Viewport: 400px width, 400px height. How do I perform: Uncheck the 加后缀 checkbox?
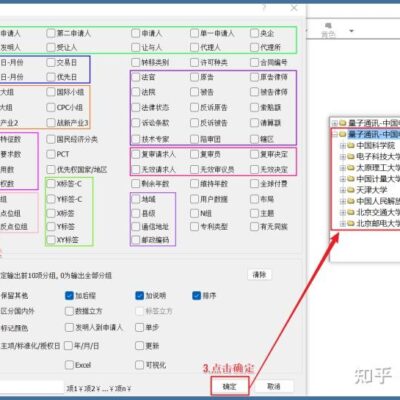tap(69, 296)
